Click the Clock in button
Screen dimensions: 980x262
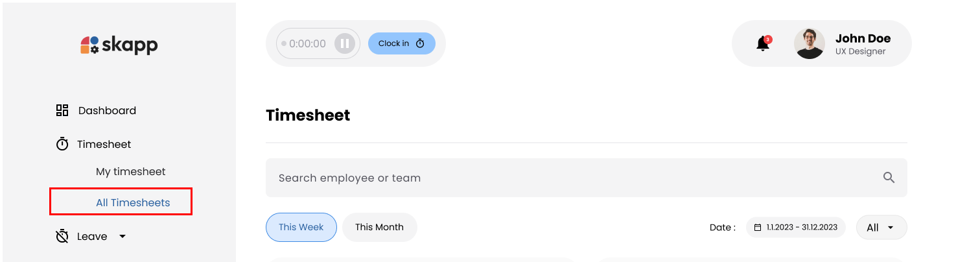(401, 43)
